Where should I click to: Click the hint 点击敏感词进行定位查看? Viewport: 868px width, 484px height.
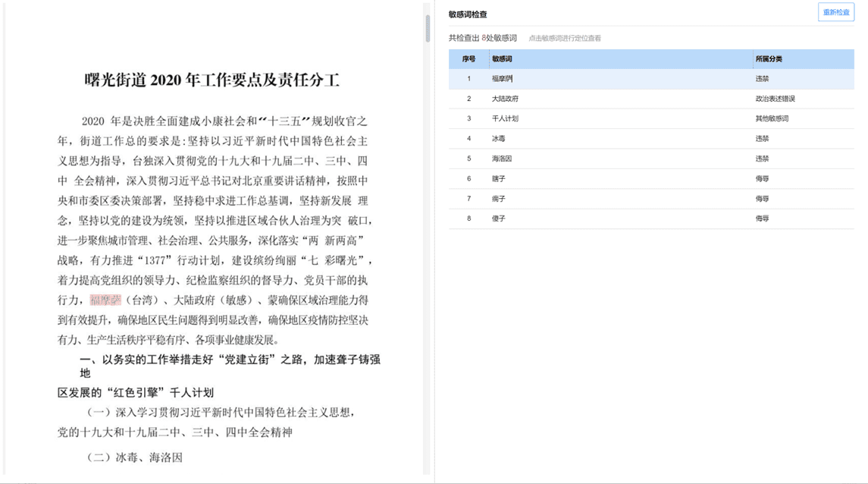(x=564, y=38)
